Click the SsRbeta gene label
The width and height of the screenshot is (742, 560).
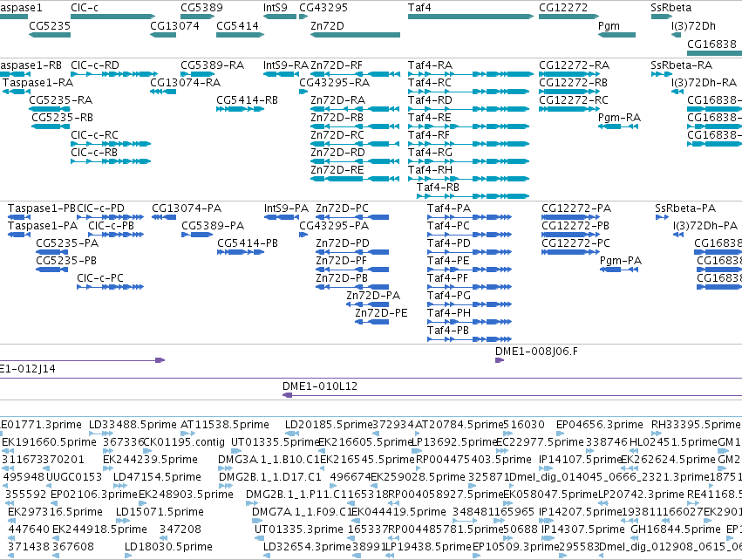click(x=671, y=8)
